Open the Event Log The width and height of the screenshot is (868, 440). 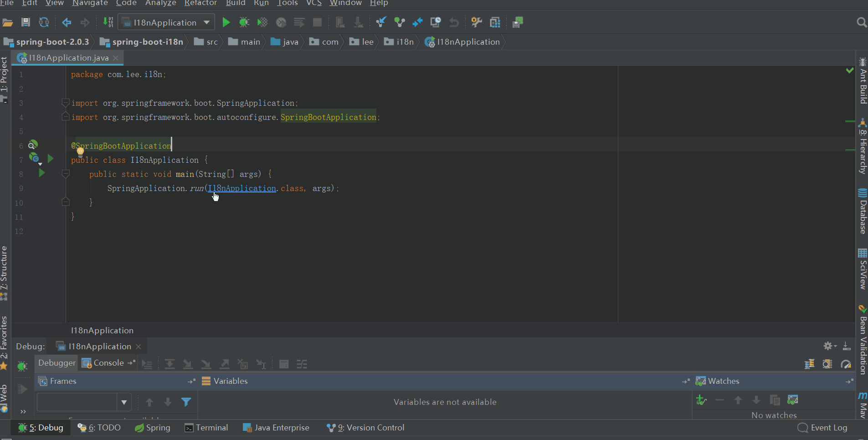click(x=822, y=428)
